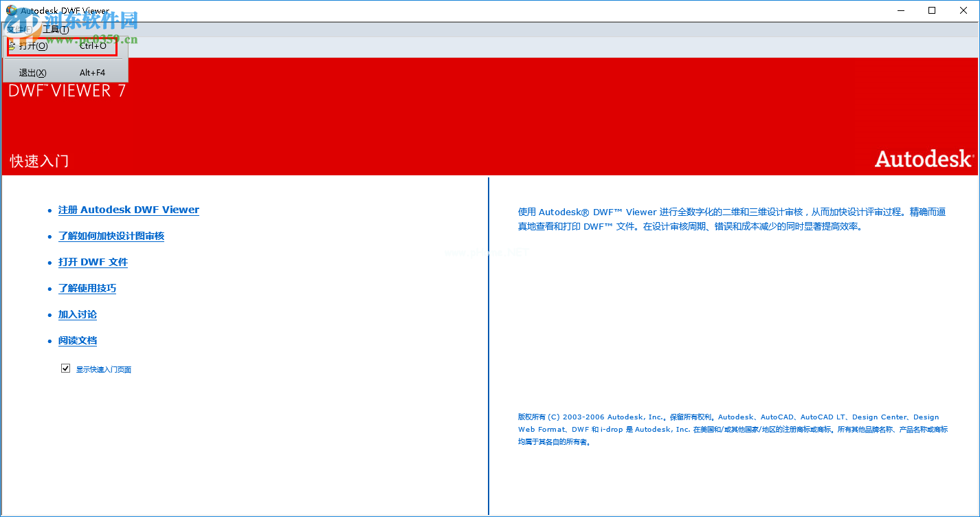Screen dimensions: 980x517
Task: Minimize the Autodesk DWF Viewer window
Action: [900, 10]
